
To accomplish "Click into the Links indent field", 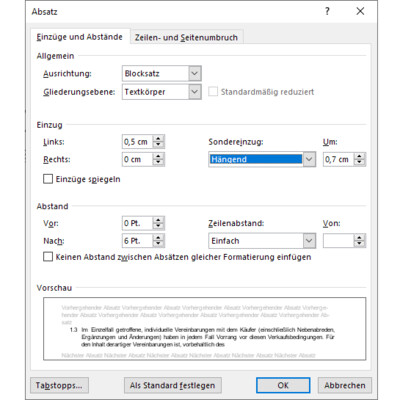I will pyautogui.click(x=137, y=142).
